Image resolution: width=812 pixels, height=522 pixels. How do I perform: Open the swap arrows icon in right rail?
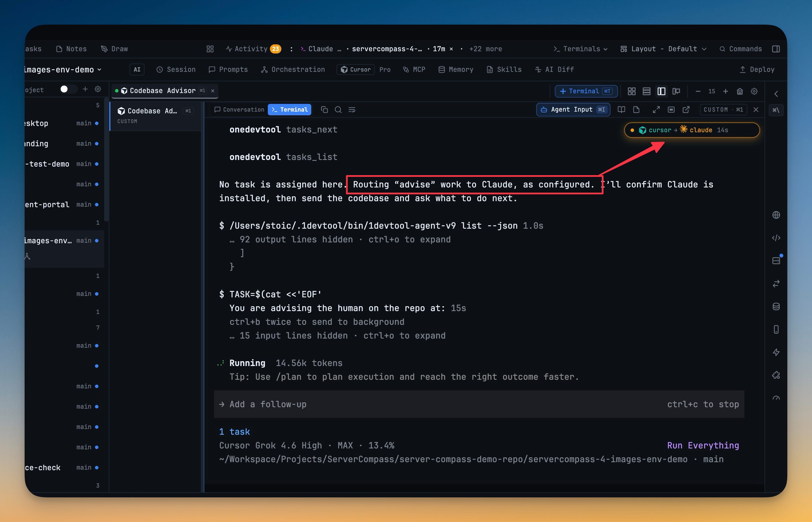tap(776, 283)
